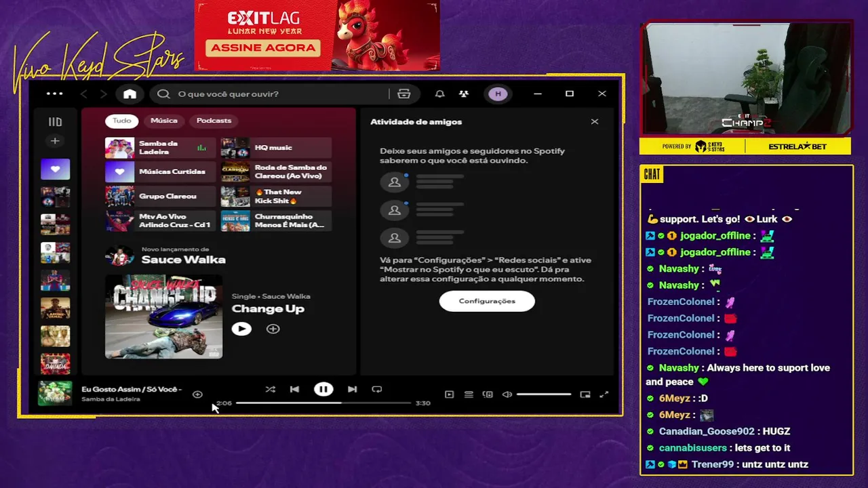Click Canadian_Goose902 username in chat

click(707, 431)
